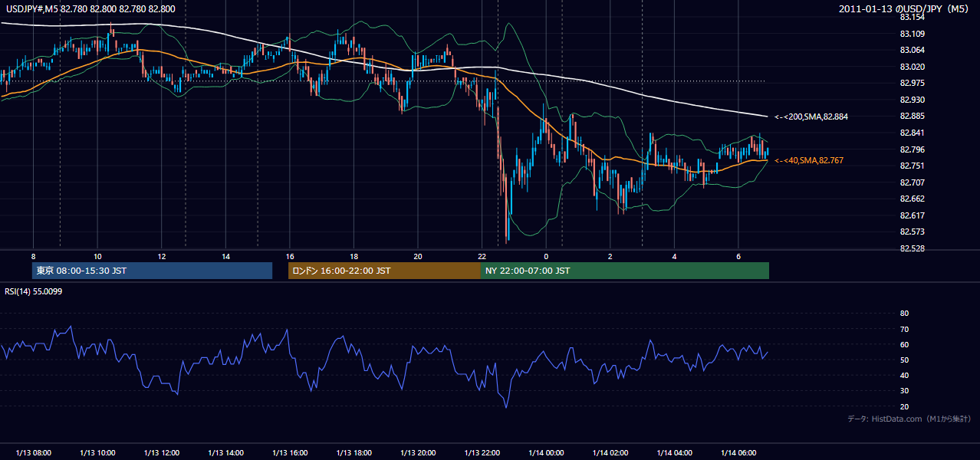Click the 1/13 22:00 date label
Screen dimensions: 980x460
coord(482,453)
